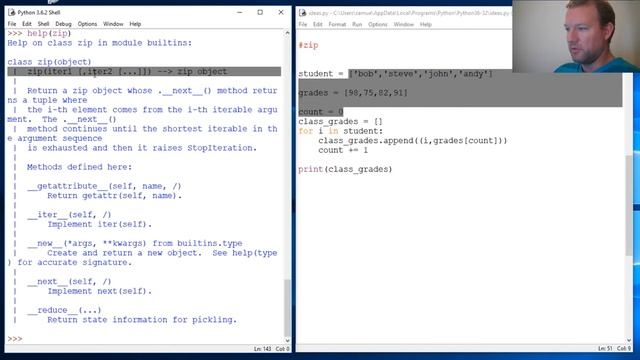Open Options menu in ideas.py editor
Screen dimensions: 640x360
378,24
